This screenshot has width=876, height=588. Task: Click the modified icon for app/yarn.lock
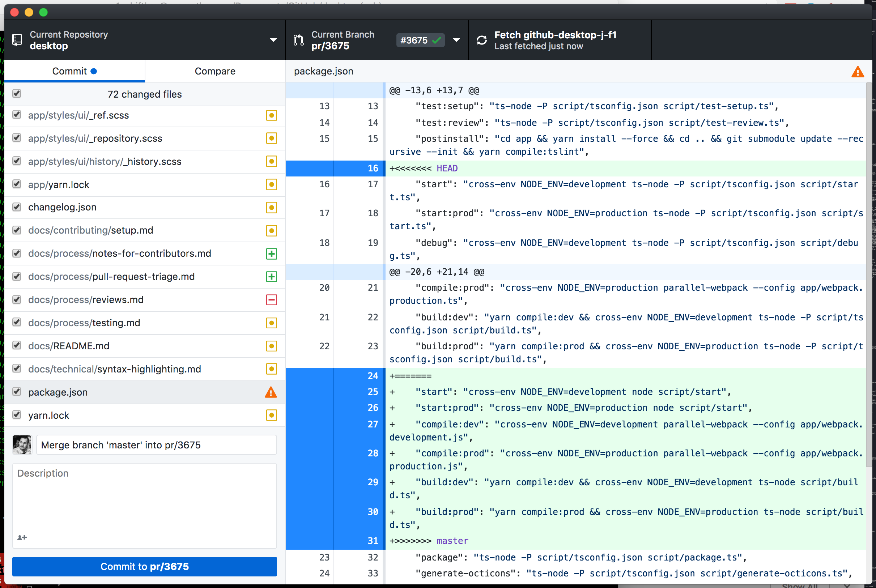click(272, 184)
